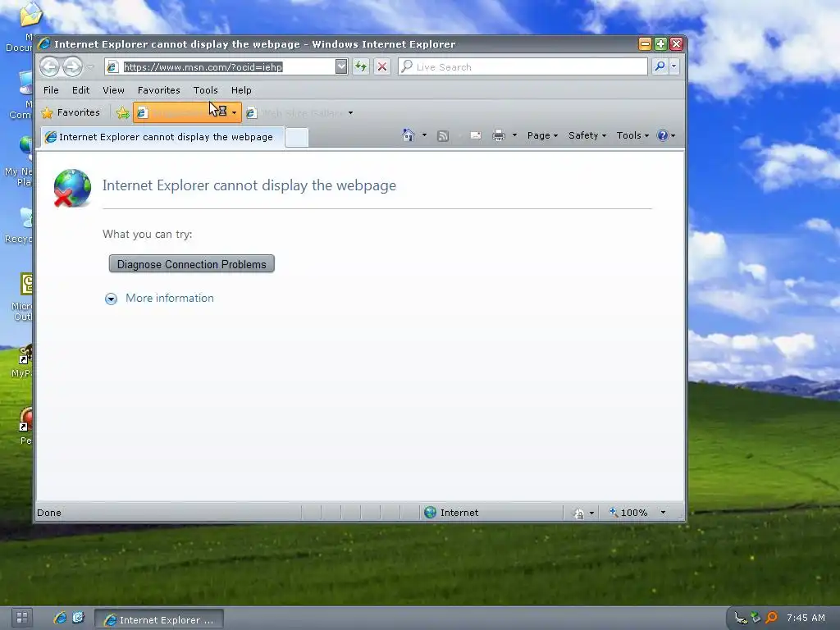Click the orange magnifier tray icon
Viewport: 840px width, 630px height.
771,618
